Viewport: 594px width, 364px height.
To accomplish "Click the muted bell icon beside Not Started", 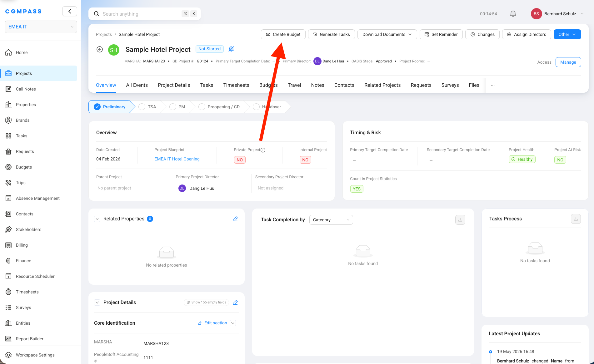I will tap(231, 49).
